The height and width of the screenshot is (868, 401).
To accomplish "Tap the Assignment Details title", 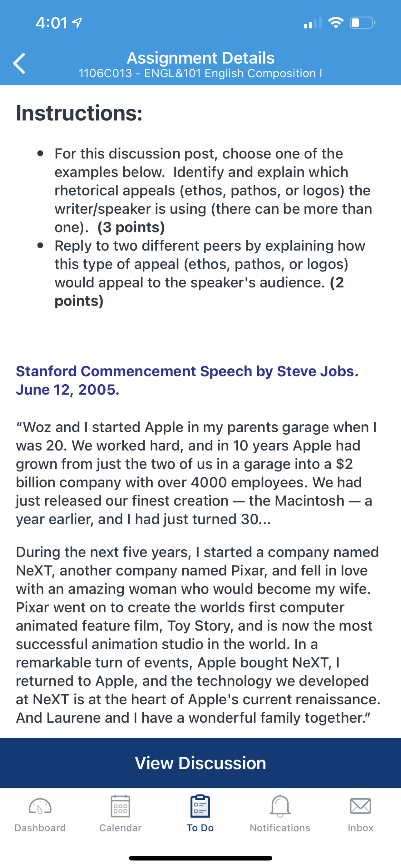I will click(x=200, y=58).
